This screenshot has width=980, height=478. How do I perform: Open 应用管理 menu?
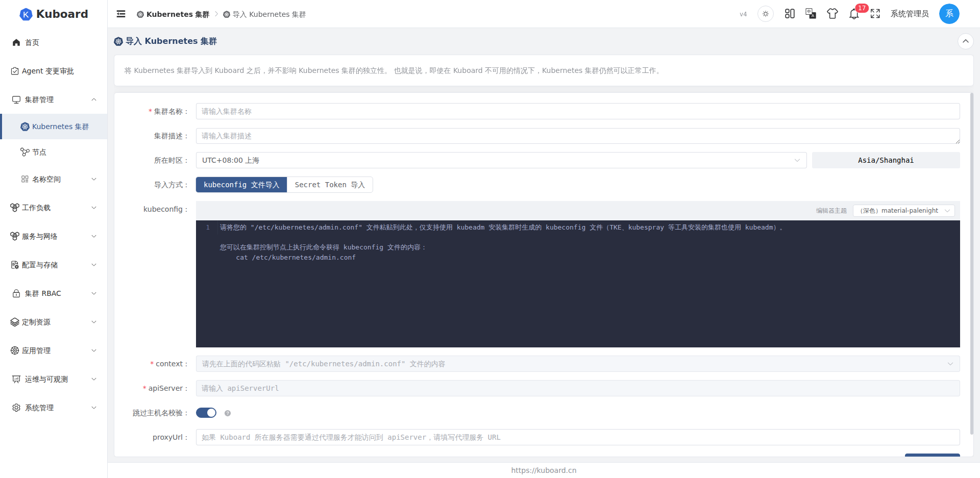pos(54,350)
